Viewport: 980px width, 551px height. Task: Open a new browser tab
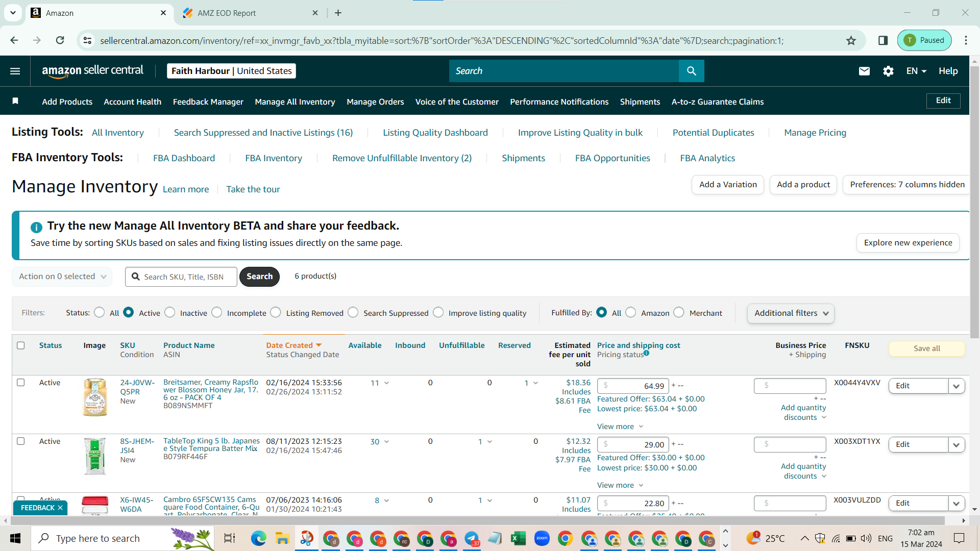tap(338, 13)
